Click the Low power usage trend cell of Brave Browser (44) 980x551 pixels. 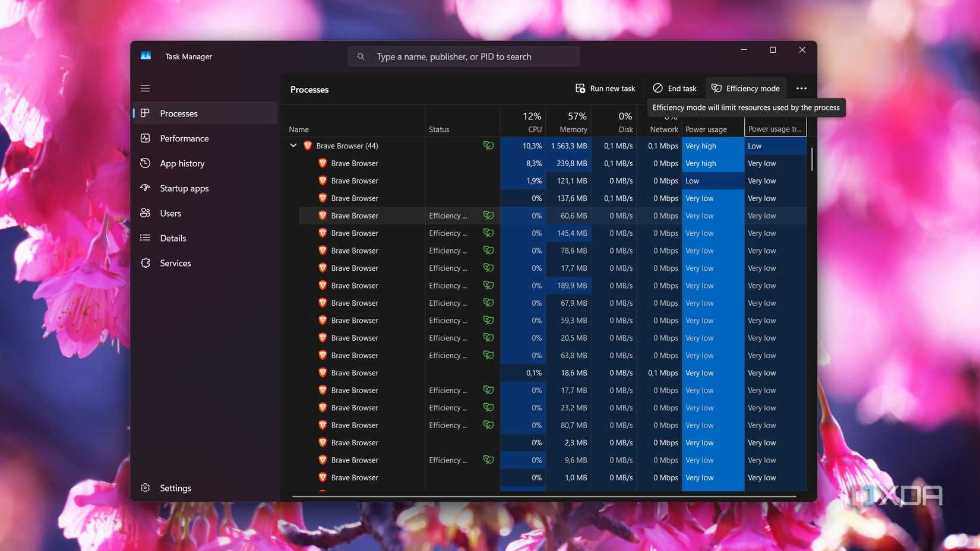coord(775,145)
